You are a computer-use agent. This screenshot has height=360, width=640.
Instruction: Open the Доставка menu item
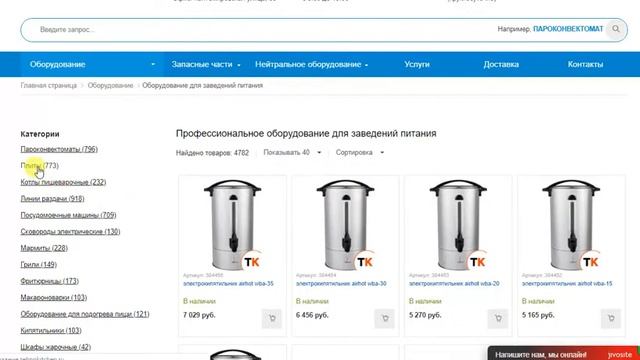[x=501, y=64]
